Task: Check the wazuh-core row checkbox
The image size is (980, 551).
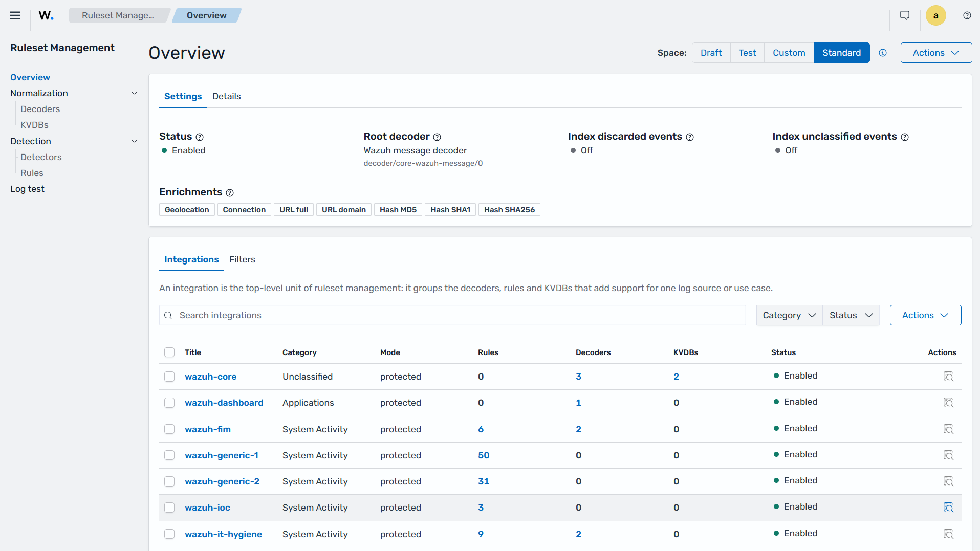Action: (169, 377)
